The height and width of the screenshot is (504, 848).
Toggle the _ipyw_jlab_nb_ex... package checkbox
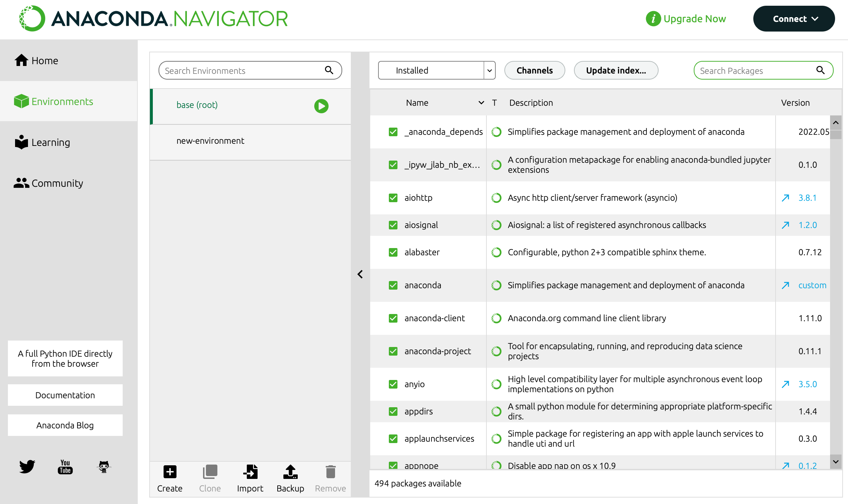[x=393, y=165]
